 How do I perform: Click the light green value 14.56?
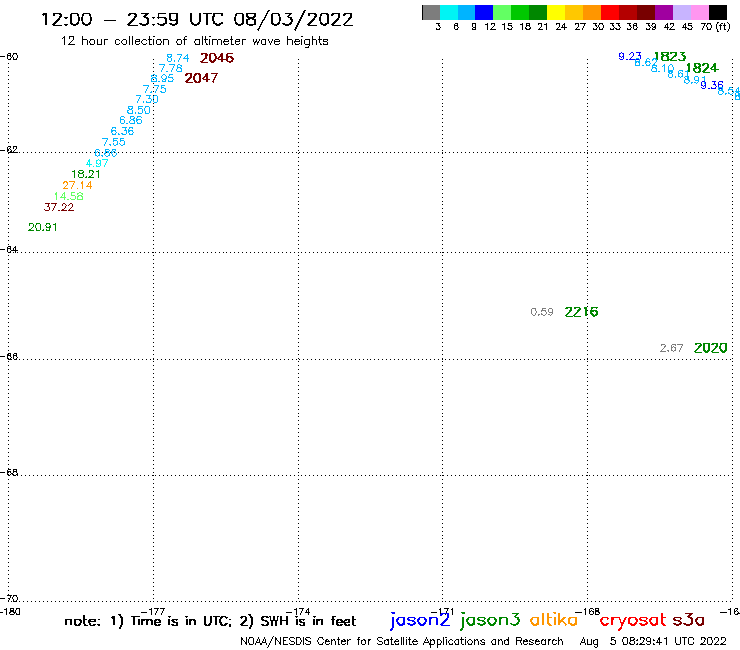[x=68, y=196]
